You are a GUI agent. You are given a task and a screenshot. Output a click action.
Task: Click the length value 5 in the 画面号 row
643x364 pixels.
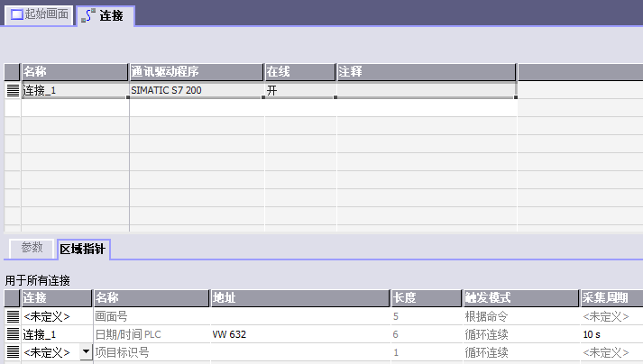tap(427, 316)
